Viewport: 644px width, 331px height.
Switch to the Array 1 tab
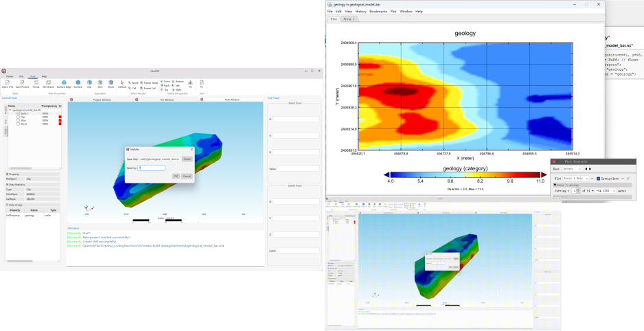point(349,19)
